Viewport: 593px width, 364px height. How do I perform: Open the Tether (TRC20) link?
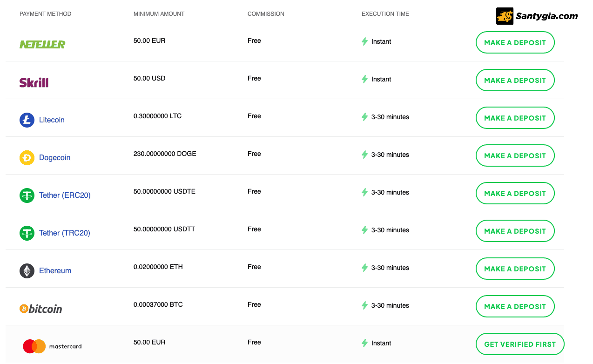click(65, 233)
